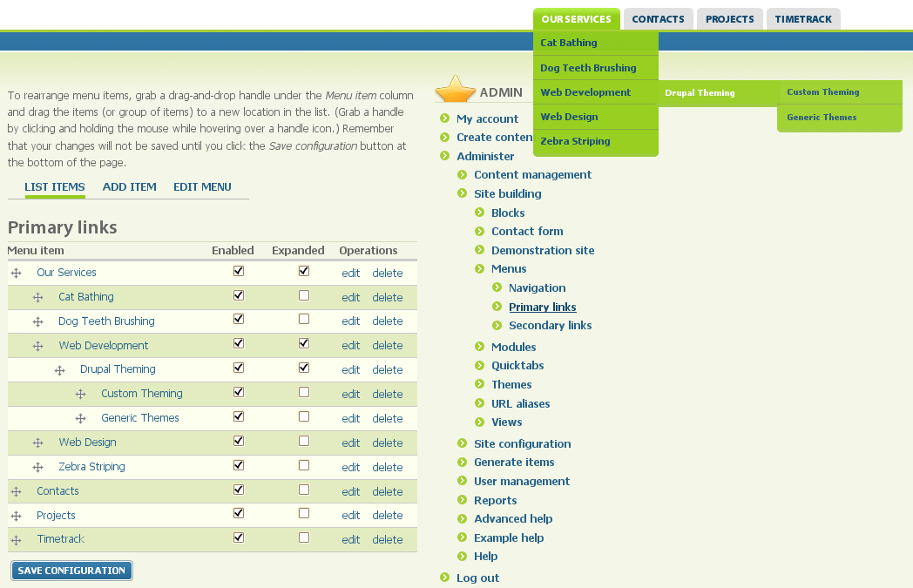Expand Site configuration arrow in admin menu
Image resolution: width=913 pixels, height=588 pixels.
pos(463,444)
